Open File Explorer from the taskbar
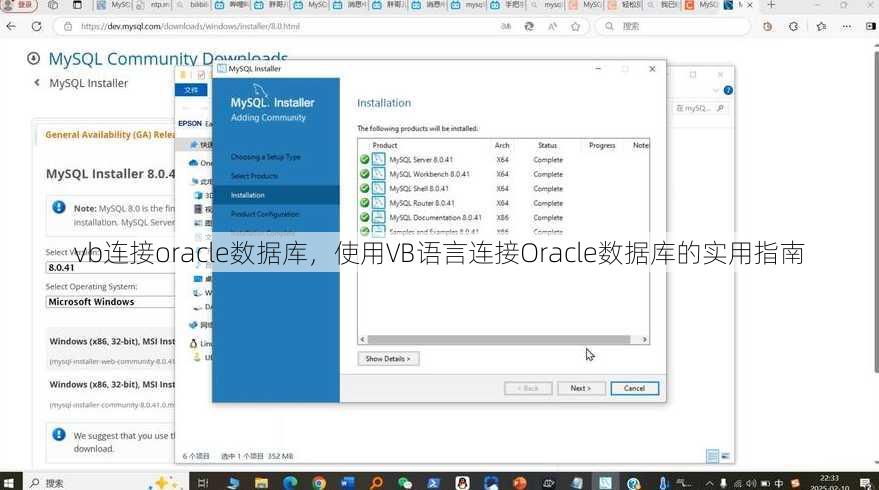 (x=261, y=483)
